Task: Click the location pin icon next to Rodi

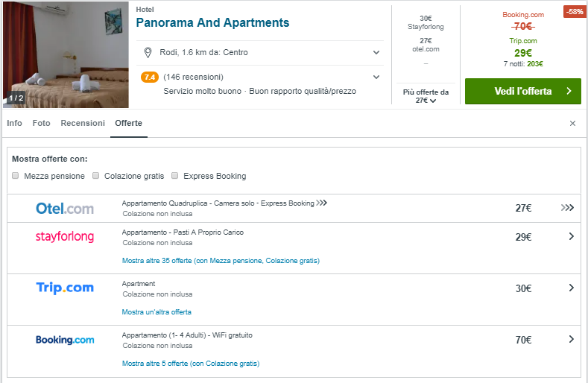Action: coord(148,52)
